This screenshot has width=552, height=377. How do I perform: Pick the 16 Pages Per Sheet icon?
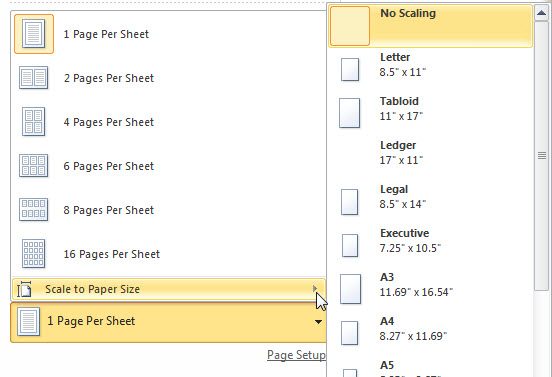point(33,253)
